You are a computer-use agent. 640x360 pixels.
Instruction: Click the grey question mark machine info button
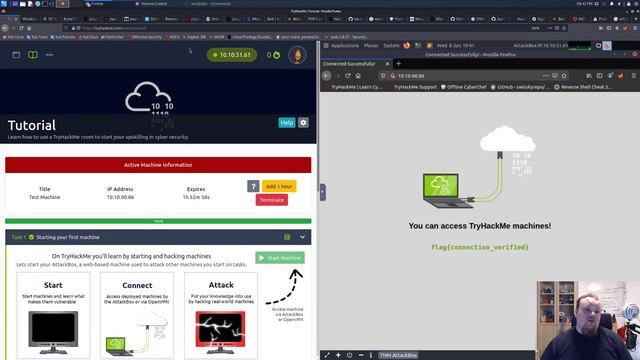[x=253, y=187]
